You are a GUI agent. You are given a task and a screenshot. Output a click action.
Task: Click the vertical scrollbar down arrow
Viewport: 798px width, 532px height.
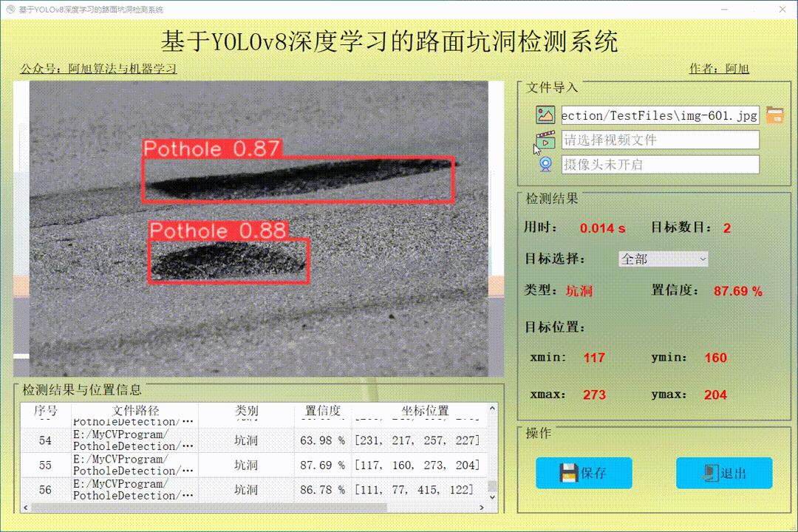pyautogui.click(x=491, y=499)
